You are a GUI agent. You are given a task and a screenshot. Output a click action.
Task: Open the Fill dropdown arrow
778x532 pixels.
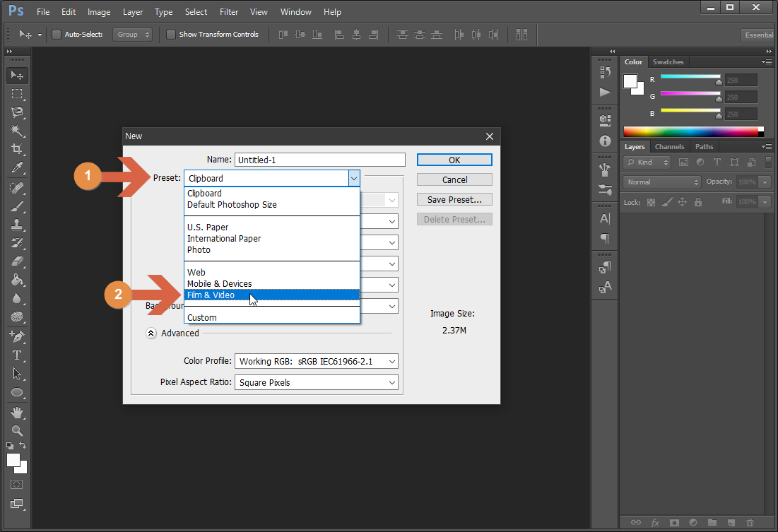[765, 202]
